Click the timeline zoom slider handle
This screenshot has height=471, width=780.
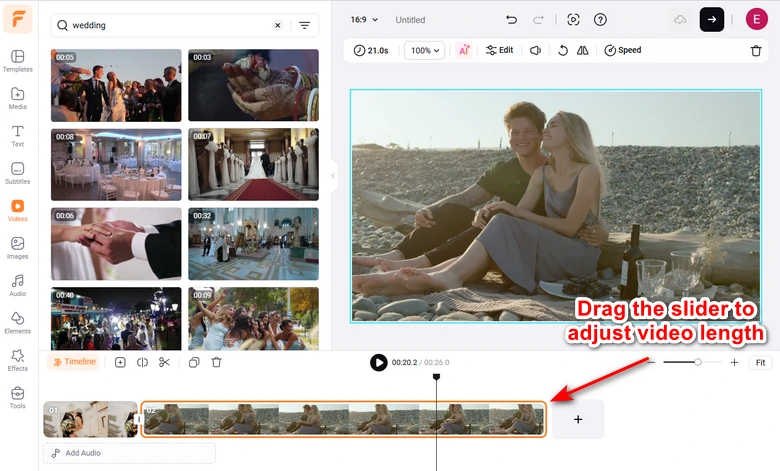[x=698, y=363]
